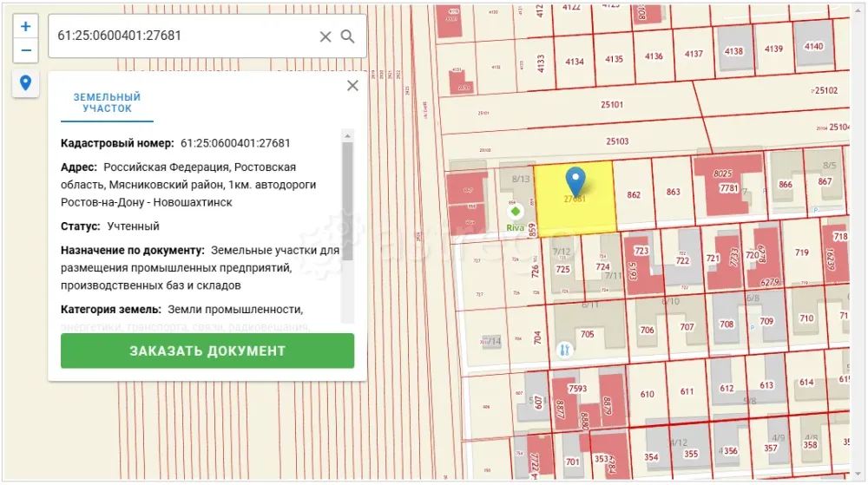This screenshot has width=868, height=485.
Task: Select map parcel 706
Action: [648, 331]
